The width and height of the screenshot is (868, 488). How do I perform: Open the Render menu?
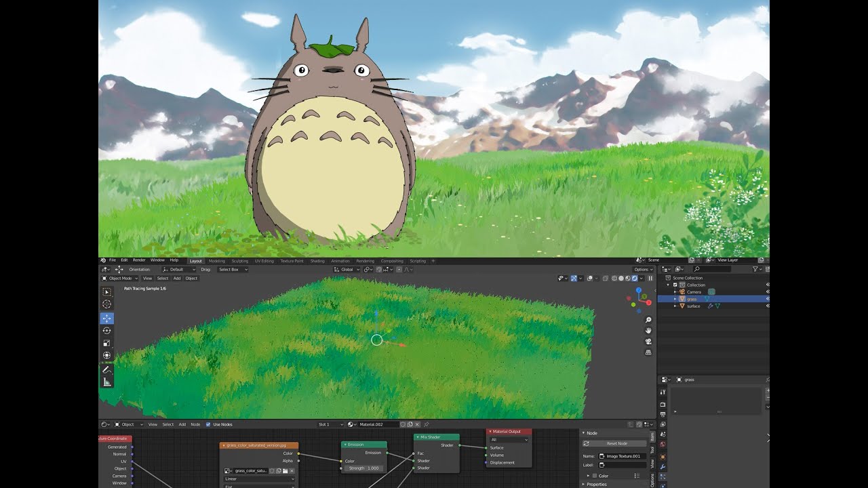(x=139, y=260)
